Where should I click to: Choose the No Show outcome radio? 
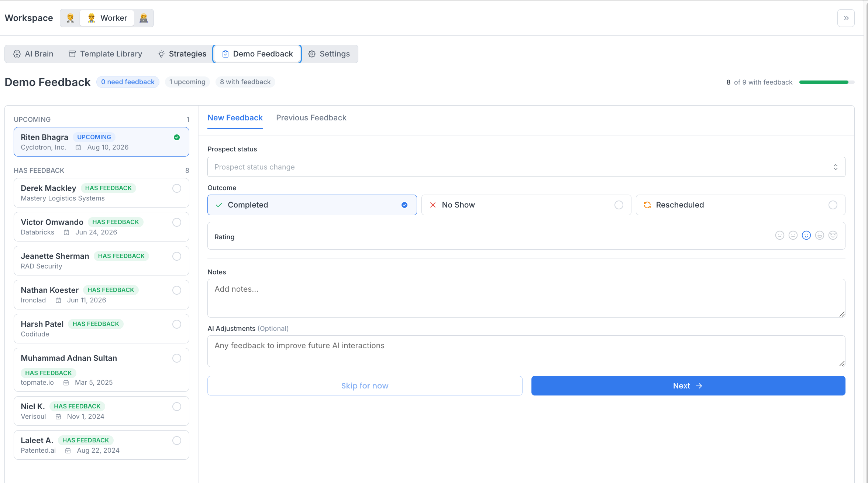(x=619, y=205)
